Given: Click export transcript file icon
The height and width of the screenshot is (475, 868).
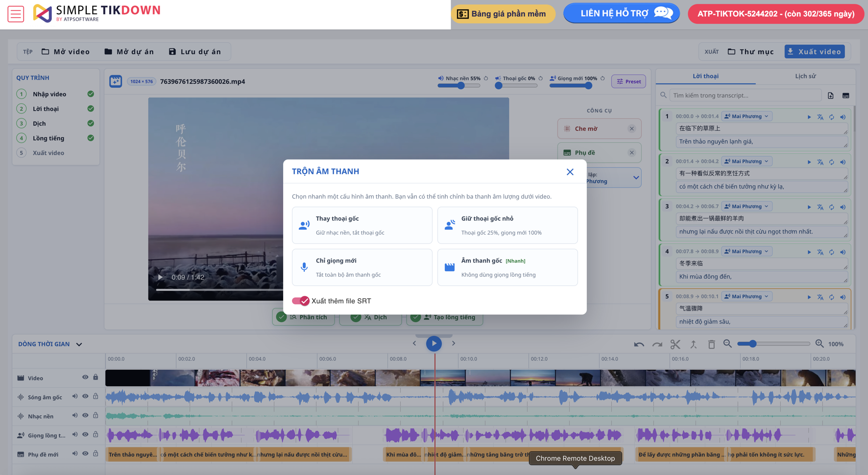Looking at the screenshot, I should coord(831,95).
